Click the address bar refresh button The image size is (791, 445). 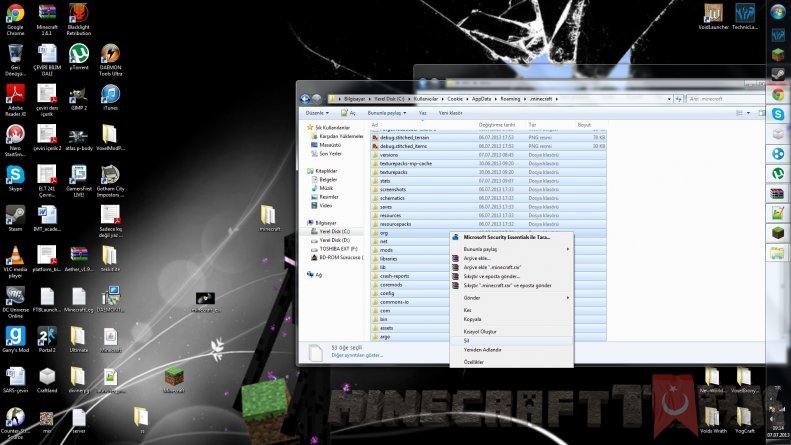(x=679, y=99)
